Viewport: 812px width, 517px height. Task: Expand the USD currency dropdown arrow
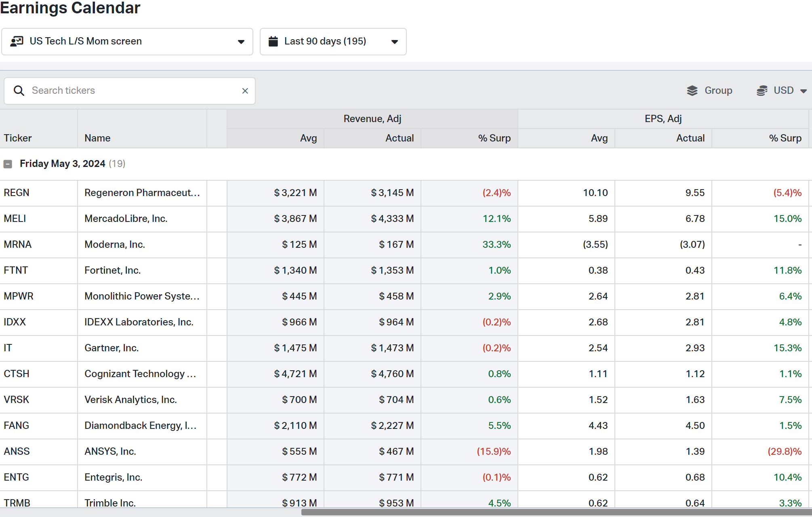[x=803, y=91]
